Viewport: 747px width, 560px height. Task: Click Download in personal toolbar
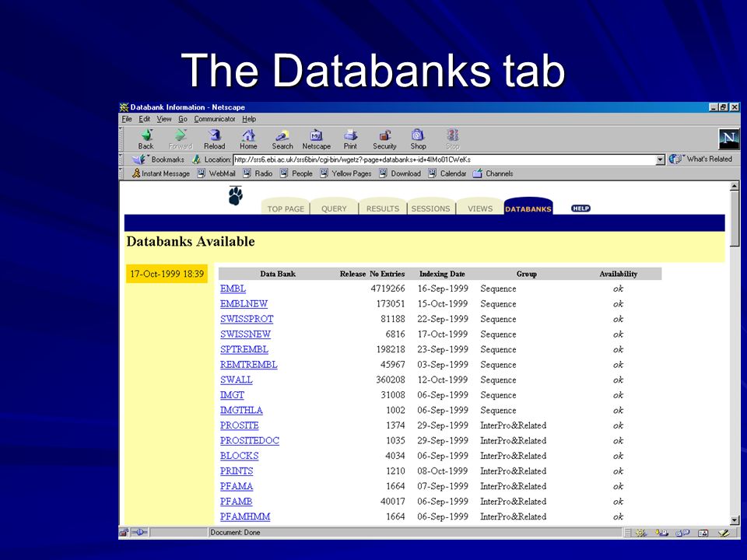(x=400, y=173)
